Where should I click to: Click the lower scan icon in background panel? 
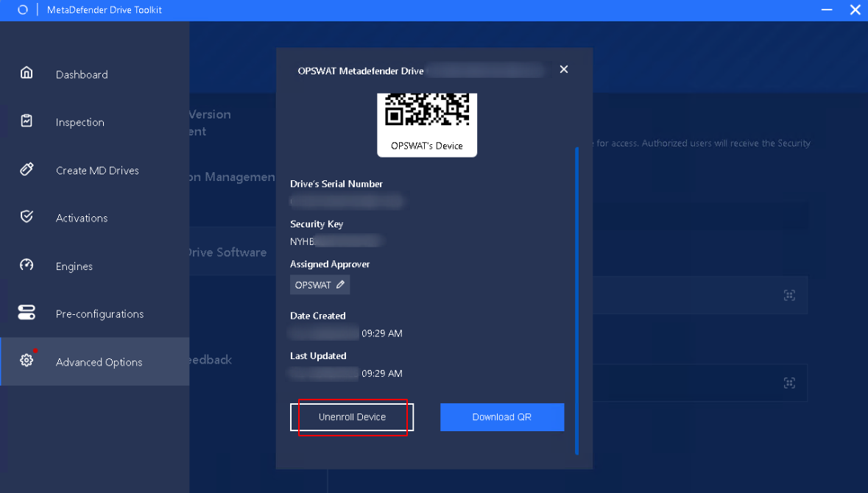[x=789, y=383]
